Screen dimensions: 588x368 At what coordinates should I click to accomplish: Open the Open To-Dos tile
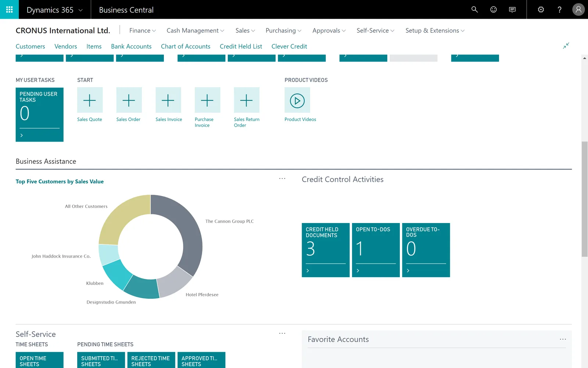click(376, 250)
